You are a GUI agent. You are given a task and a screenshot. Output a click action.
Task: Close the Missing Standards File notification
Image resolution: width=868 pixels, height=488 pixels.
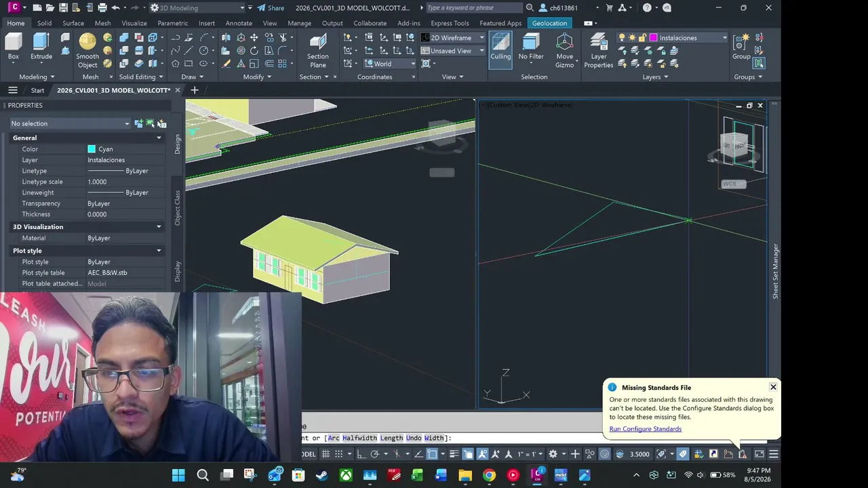click(x=773, y=387)
